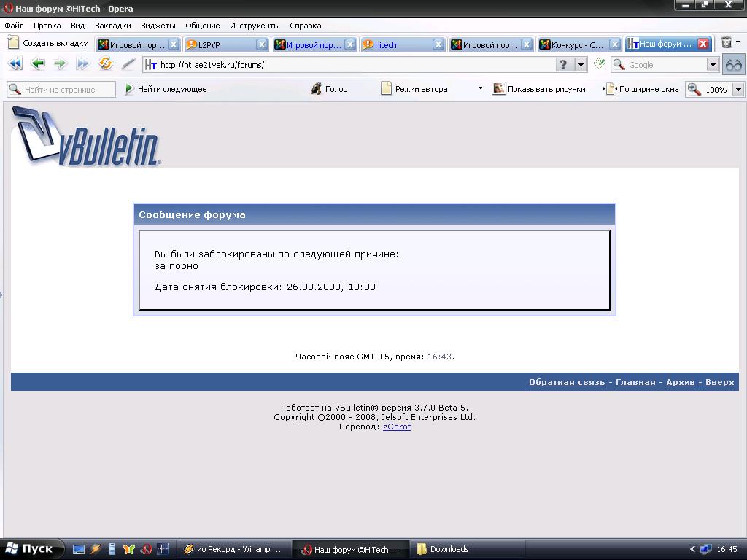Click the address bar URL field
Viewport: 747px width, 560px height.
click(348, 65)
